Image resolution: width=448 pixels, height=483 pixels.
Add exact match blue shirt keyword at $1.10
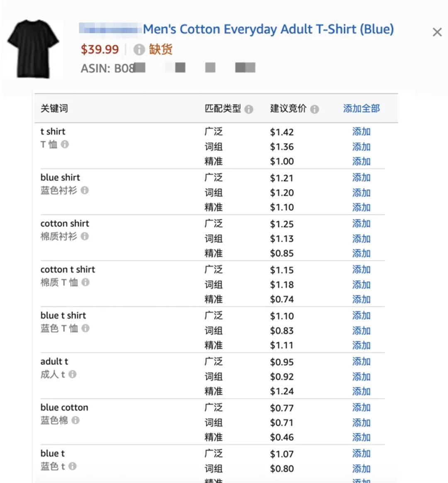[361, 207]
